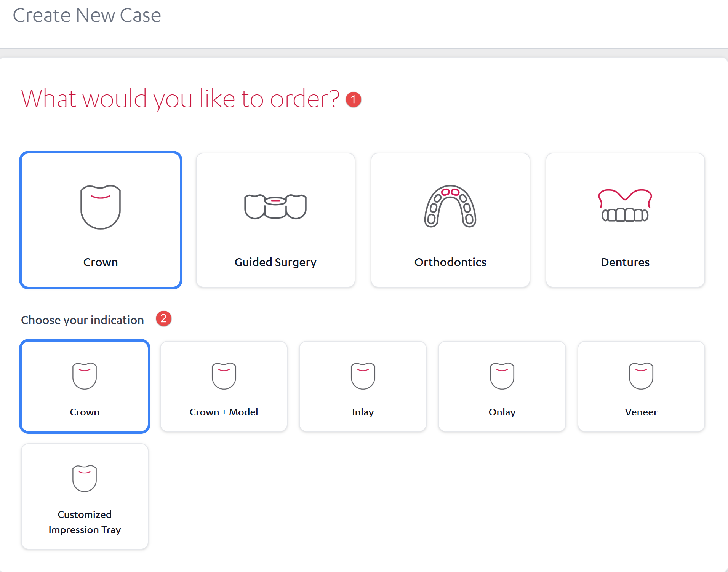Viewport: 728px width, 572px height.
Task: Click the Crown + Model indication icon
Action: point(224,376)
